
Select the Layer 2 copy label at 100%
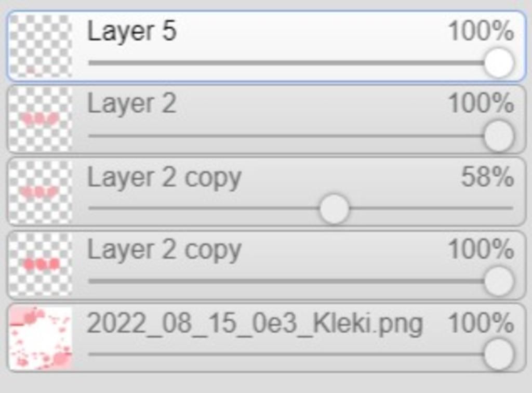click(164, 251)
